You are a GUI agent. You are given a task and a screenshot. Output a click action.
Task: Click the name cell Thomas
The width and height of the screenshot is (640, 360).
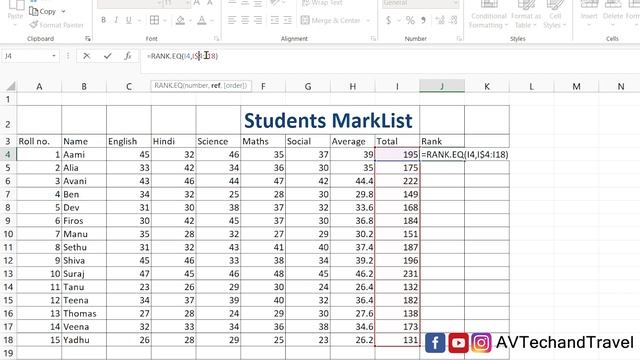pos(84,313)
